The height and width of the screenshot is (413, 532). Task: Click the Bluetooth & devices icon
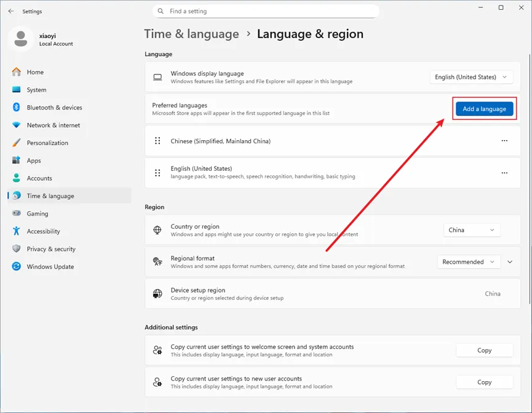click(17, 108)
